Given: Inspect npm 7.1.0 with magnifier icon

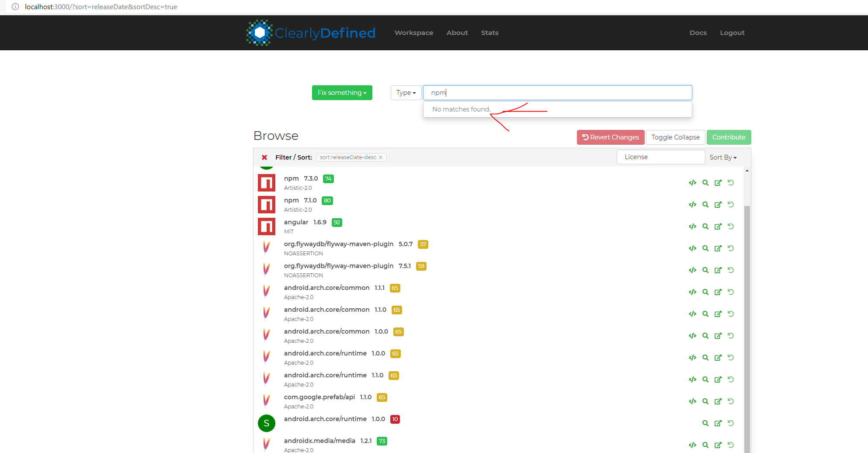Looking at the screenshot, I should 705,205.
